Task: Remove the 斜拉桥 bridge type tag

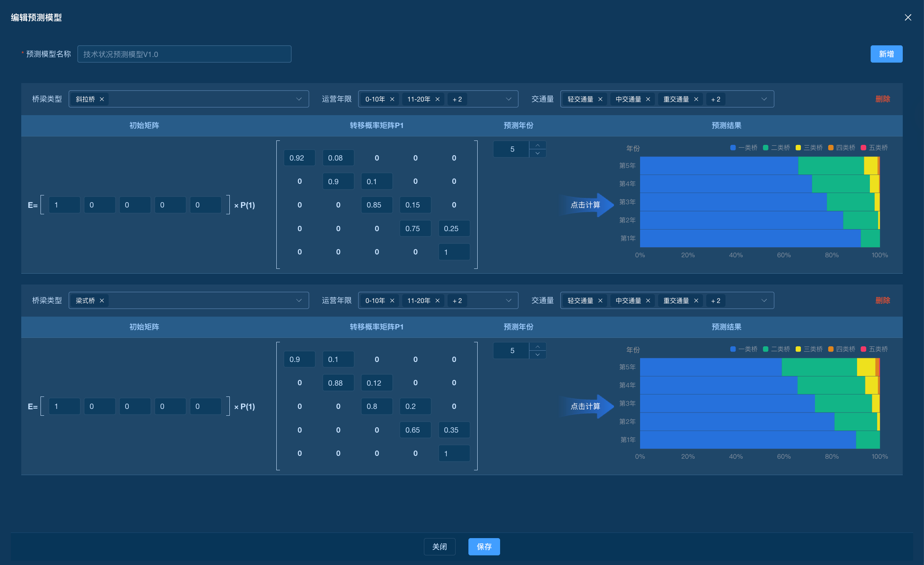Action: 102,99
